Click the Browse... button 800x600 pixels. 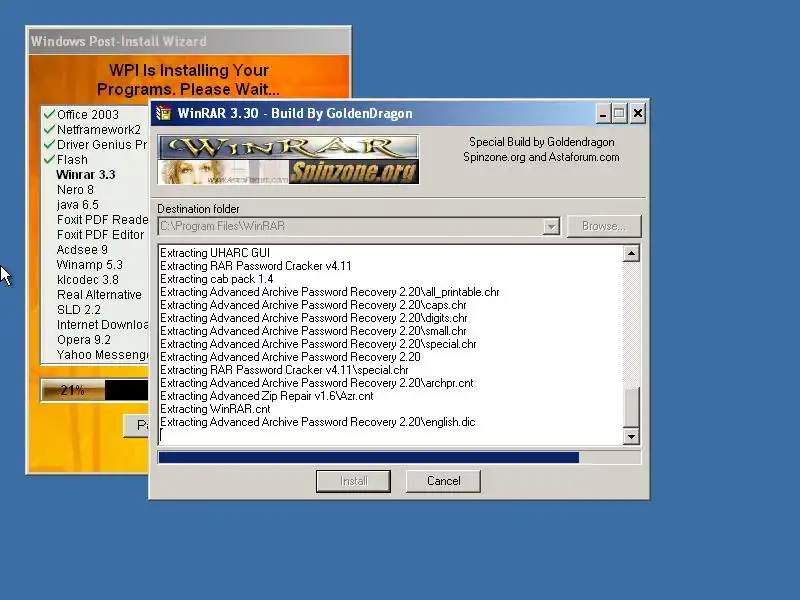tap(604, 226)
